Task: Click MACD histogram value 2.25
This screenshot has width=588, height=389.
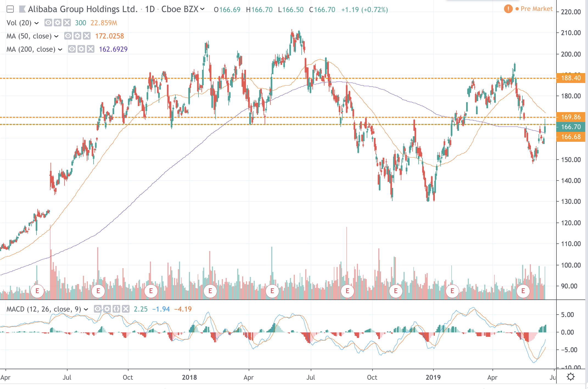Action: (141, 309)
